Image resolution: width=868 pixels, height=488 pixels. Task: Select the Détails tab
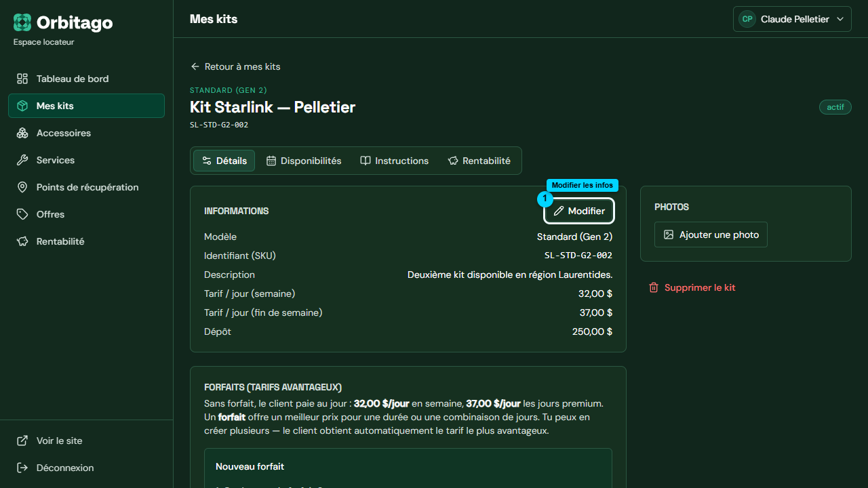pyautogui.click(x=224, y=161)
